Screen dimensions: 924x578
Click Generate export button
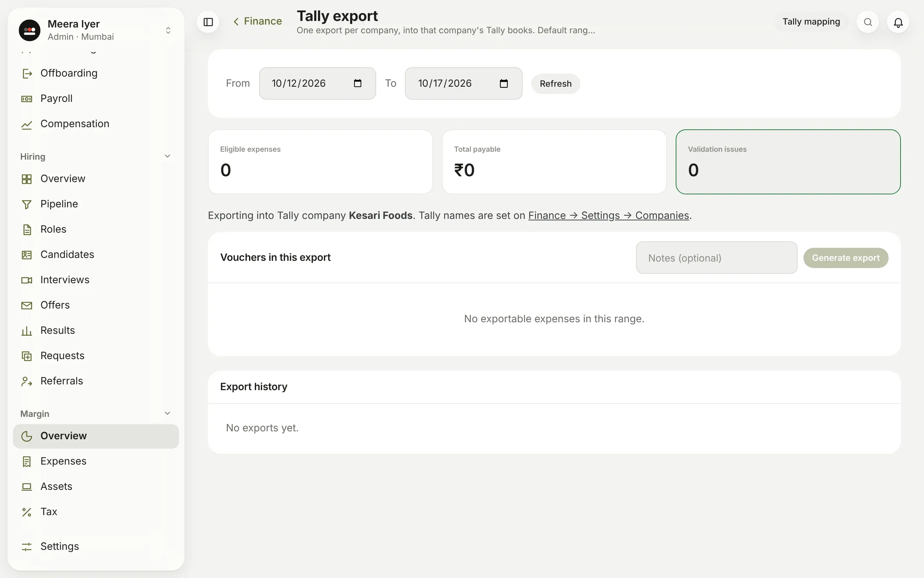pos(846,258)
